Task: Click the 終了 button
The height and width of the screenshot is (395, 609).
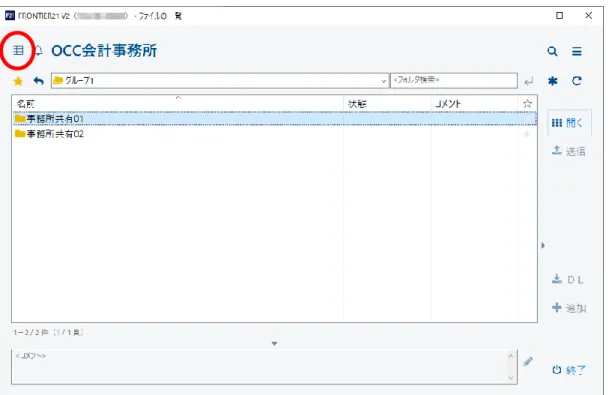Action: pos(569,370)
